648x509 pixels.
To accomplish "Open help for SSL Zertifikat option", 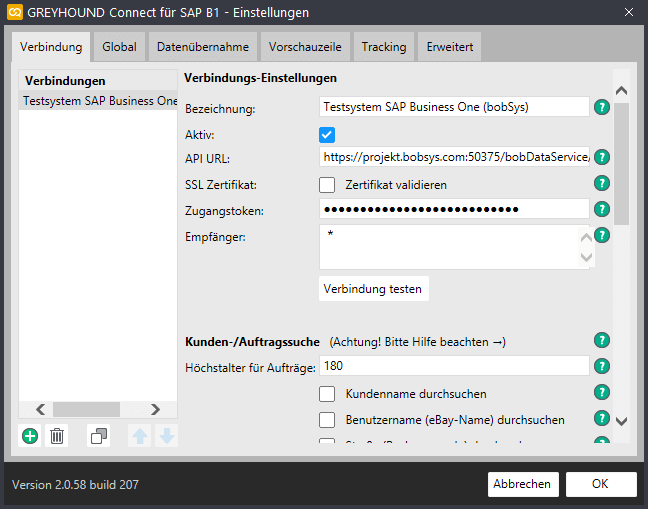I will [x=602, y=183].
